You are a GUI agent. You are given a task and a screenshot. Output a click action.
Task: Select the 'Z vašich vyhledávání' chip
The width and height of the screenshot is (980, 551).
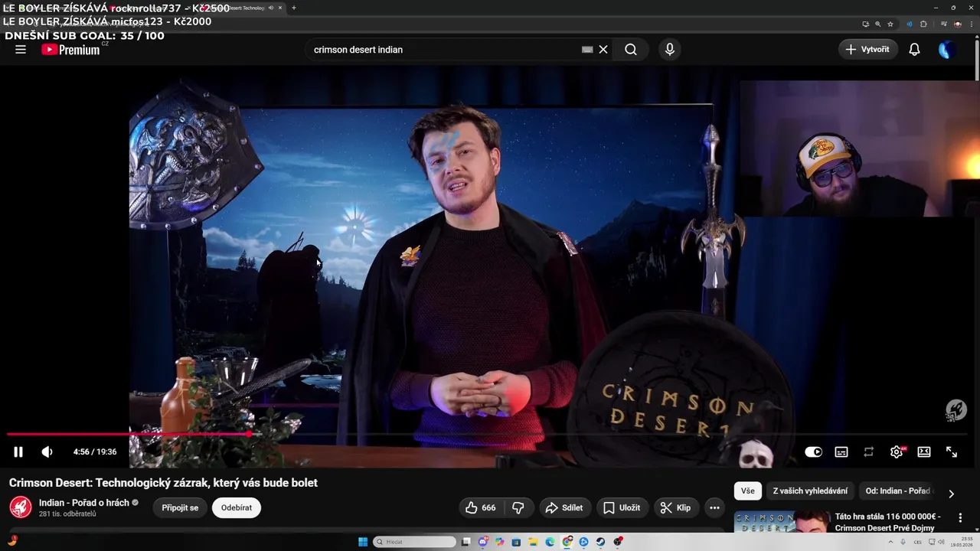tap(810, 491)
